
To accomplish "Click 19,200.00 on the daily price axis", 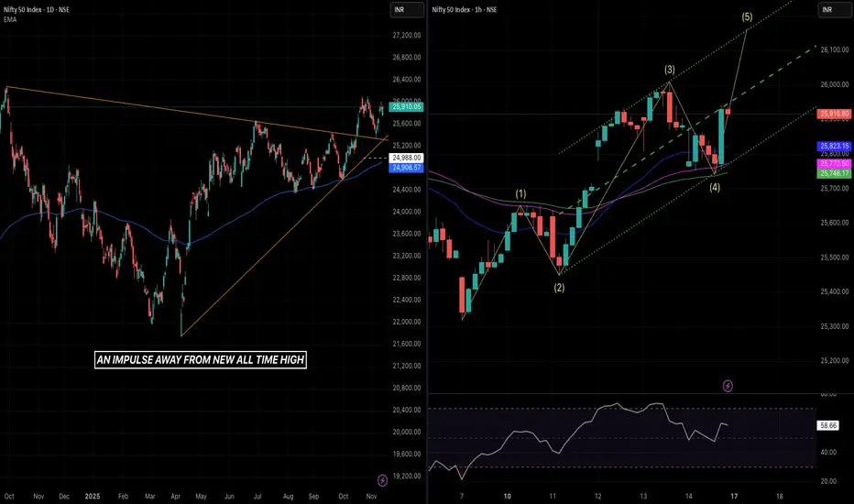I will click(x=407, y=476).
